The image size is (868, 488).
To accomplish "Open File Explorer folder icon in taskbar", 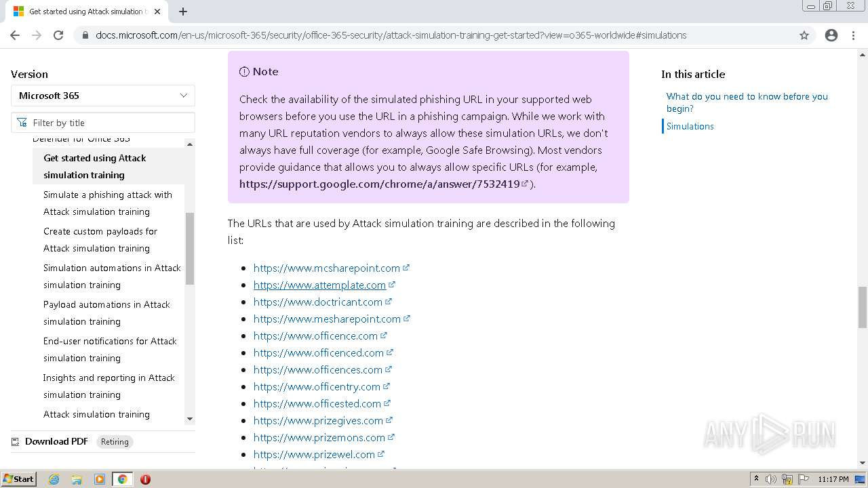I will [x=77, y=479].
